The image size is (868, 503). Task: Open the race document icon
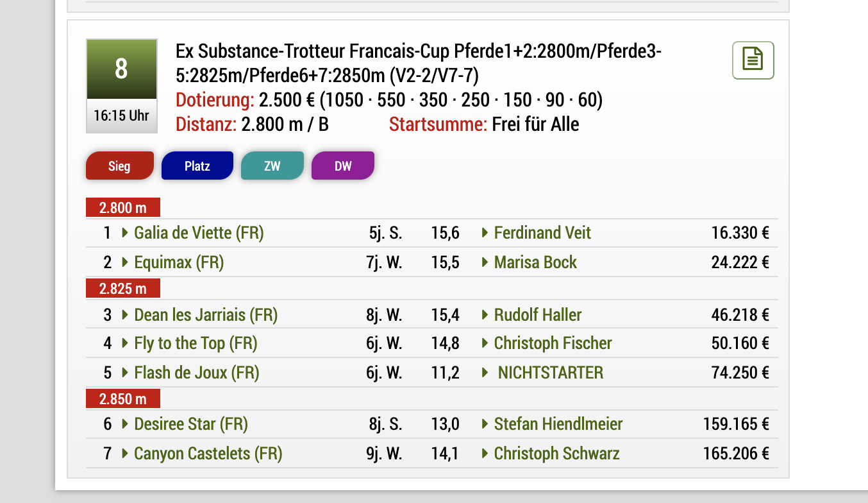click(753, 60)
